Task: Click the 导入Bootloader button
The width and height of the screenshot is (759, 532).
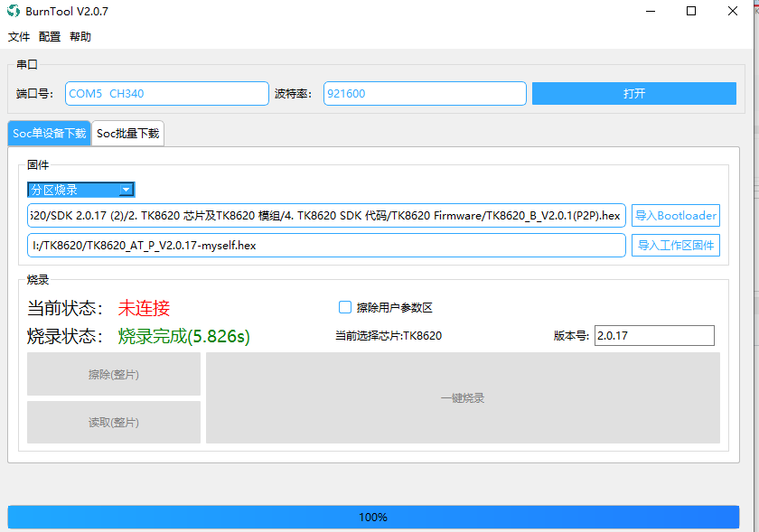Action: (676, 215)
